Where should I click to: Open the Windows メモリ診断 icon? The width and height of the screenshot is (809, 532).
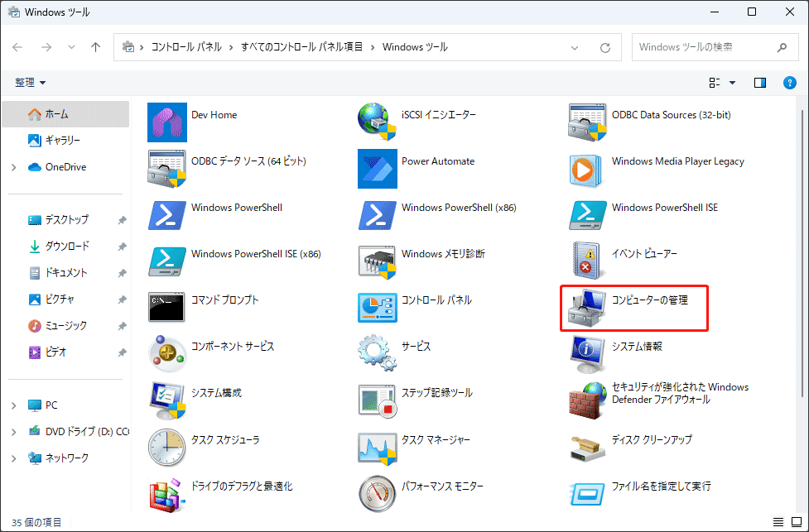click(377, 261)
